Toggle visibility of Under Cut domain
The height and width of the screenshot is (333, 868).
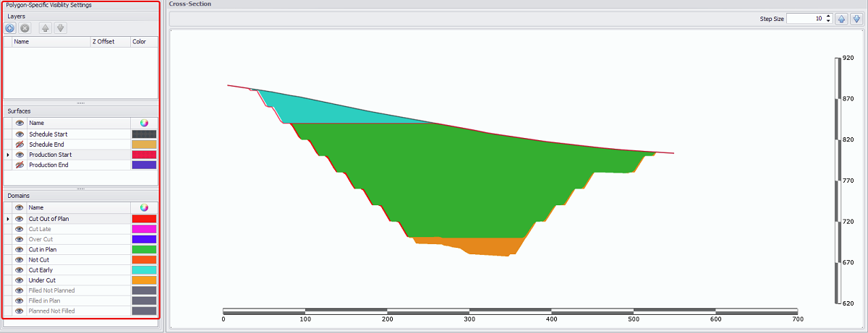click(20, 280)
